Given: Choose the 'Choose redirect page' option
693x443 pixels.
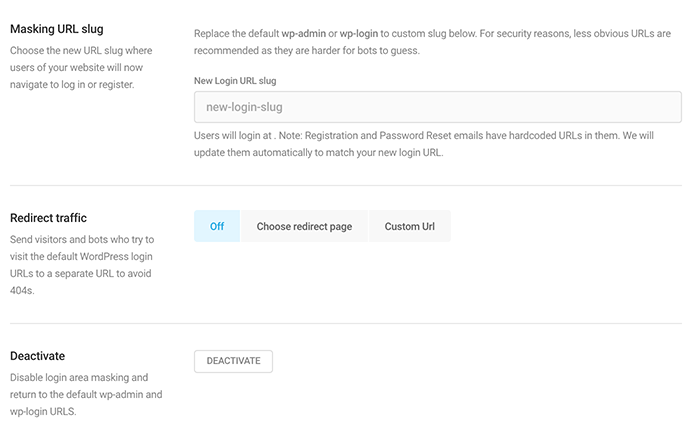Looking at the screenshot, I should 304,226.
